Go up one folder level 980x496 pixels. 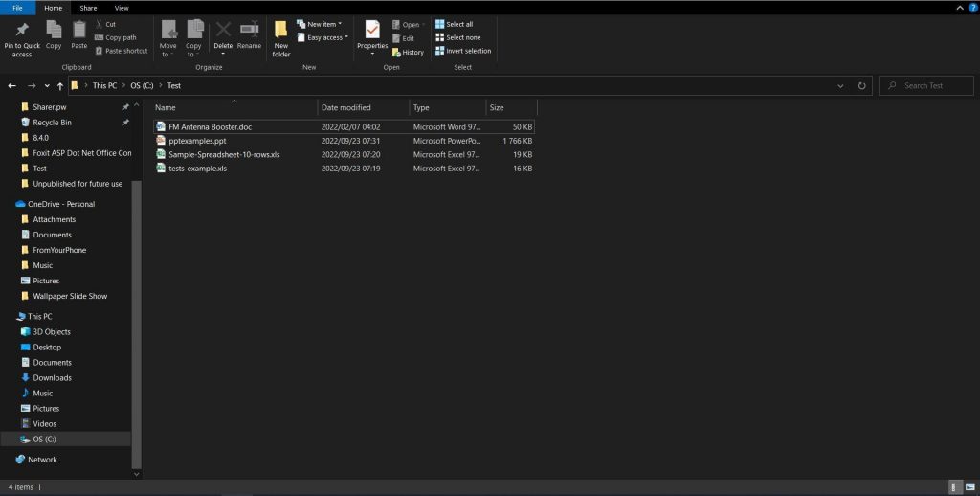coord(60,85)
